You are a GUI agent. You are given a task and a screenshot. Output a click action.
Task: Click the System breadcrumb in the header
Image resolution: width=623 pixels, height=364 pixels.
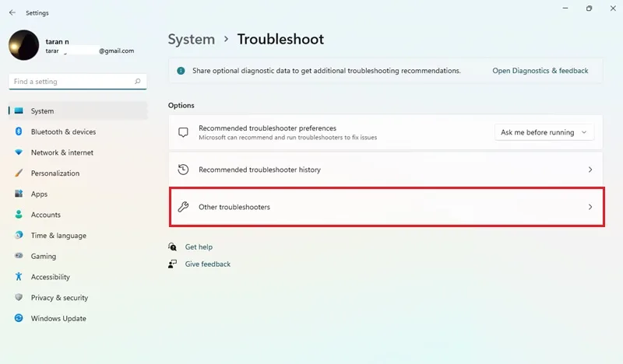[x=191, y=40]
